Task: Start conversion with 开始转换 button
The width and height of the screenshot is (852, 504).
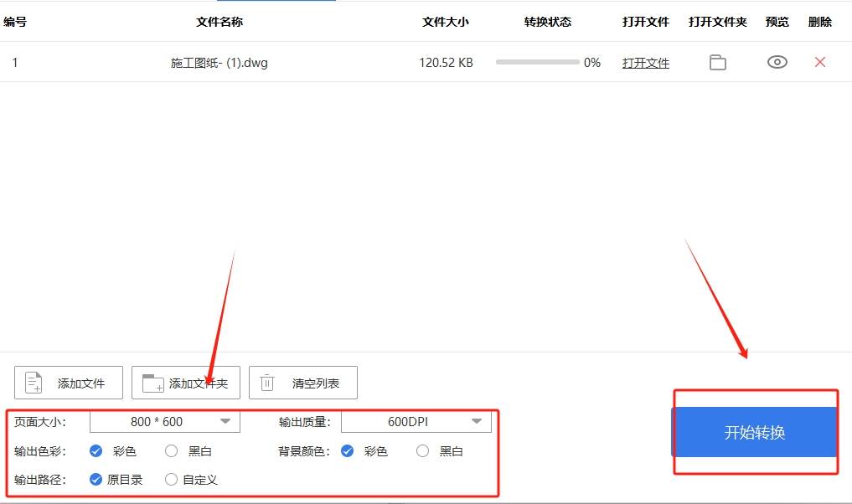Action: pyautogui.click(x=753, y=430)
